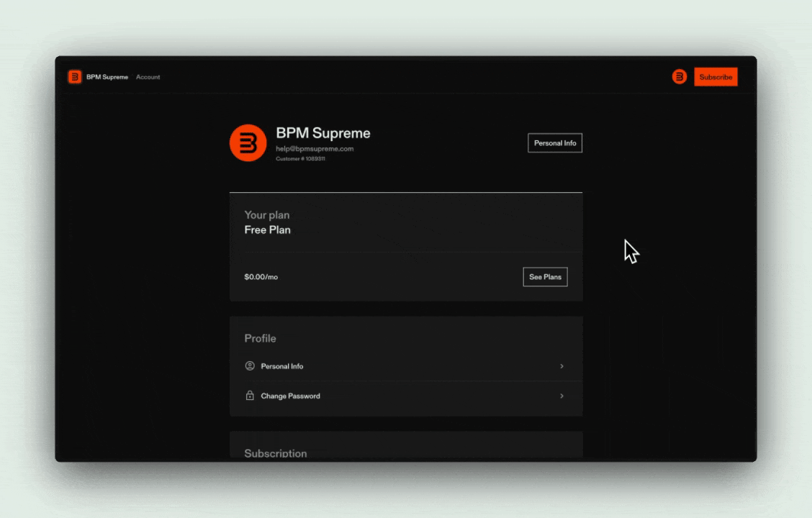Open the user avatar icon beside Subscribe

pos(680,76)
